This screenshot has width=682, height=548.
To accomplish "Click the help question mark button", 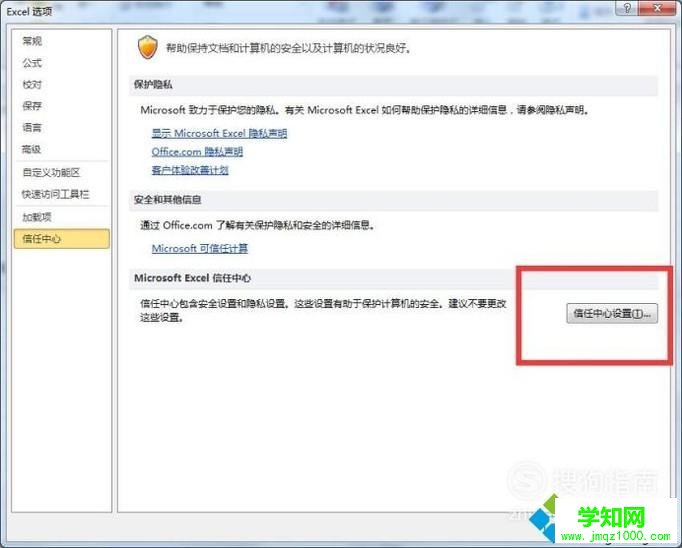I will pos(627,7).
